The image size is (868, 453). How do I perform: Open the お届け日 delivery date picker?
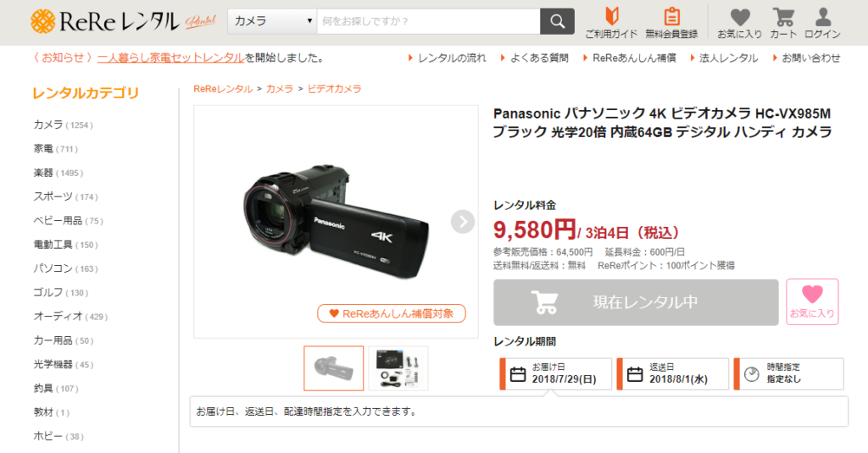[x=556, y=374]
